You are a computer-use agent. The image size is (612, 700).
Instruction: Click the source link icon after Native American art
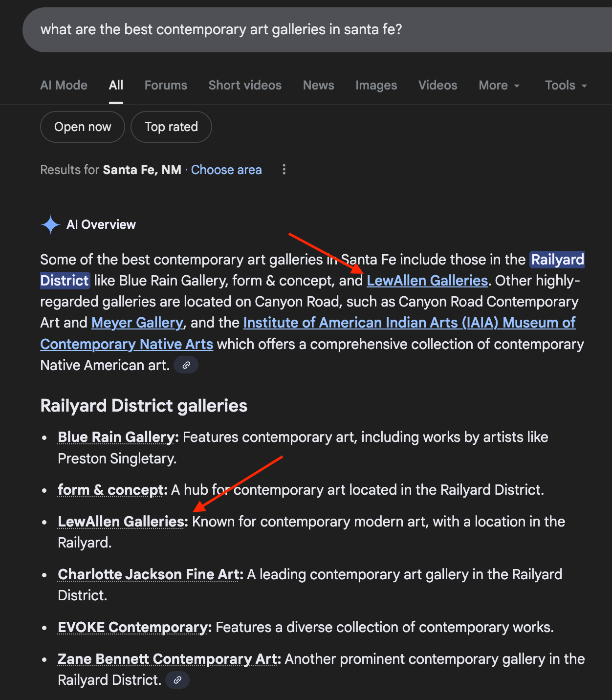tap(186, 365)
